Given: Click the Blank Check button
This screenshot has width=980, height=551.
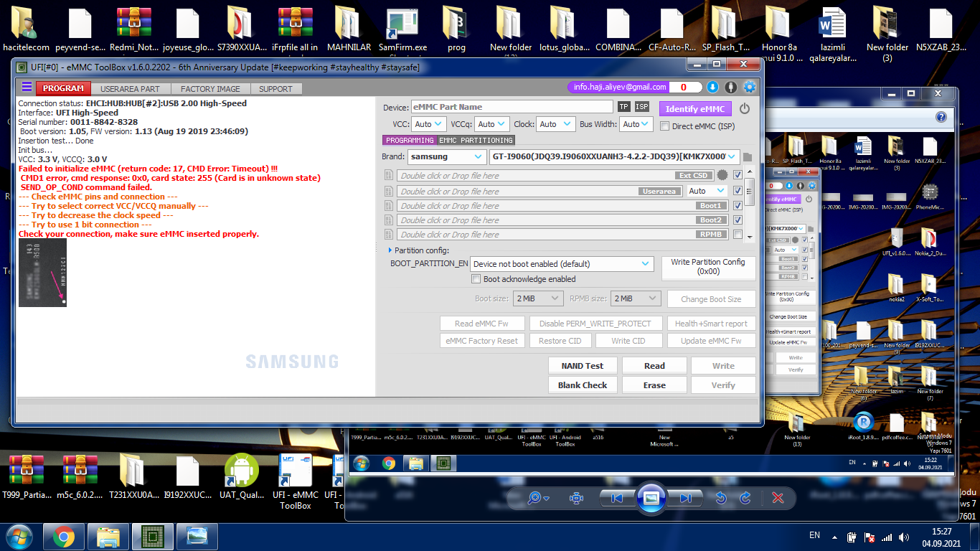Looking at the screenshot, I should pyautogui.click(x=583, y=385).
